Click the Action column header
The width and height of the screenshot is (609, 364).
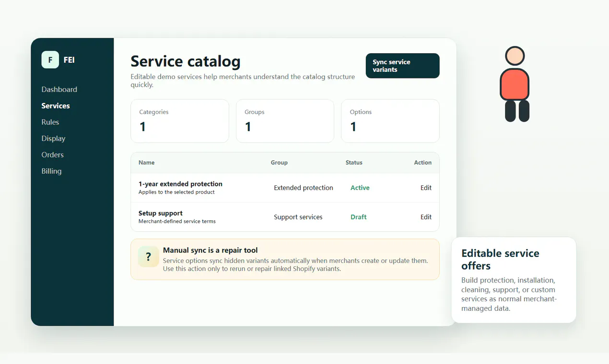click(423, 163)
